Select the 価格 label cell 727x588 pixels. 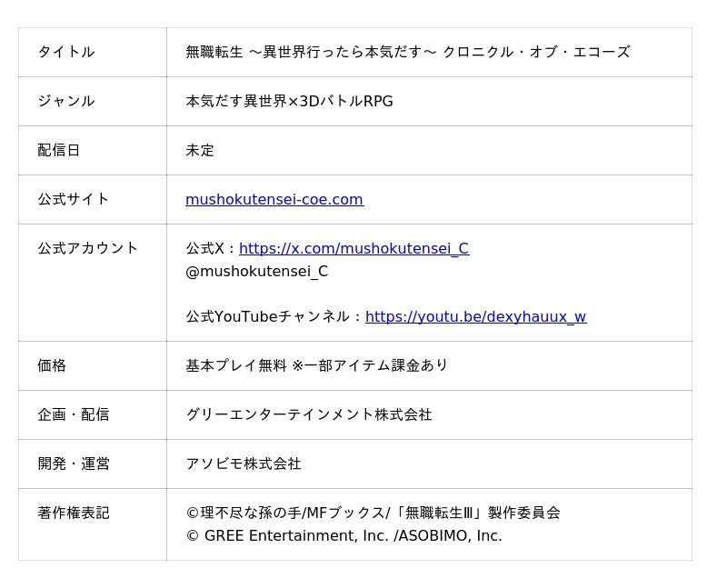tap(52, 366)
